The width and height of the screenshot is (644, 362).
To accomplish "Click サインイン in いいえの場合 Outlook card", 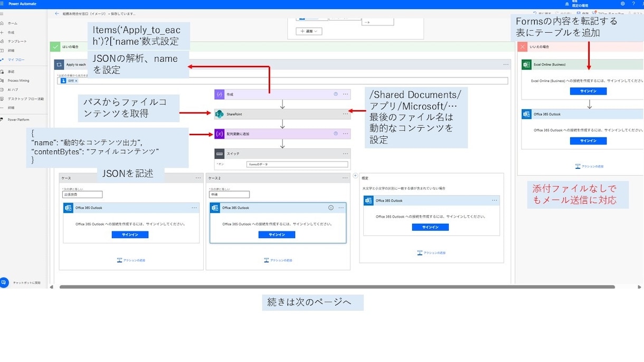I will 588,141.
